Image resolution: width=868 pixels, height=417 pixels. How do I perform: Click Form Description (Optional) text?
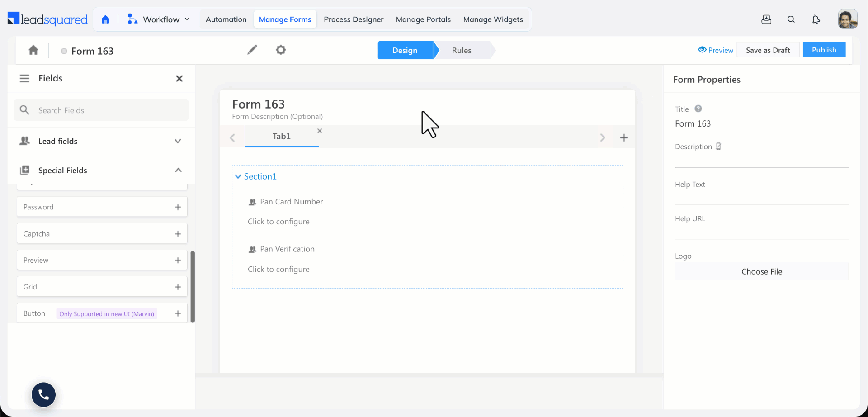coord(277,117)
